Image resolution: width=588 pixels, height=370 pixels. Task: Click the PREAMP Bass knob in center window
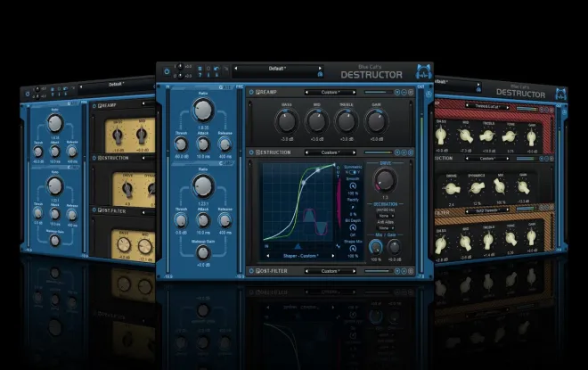287,121
